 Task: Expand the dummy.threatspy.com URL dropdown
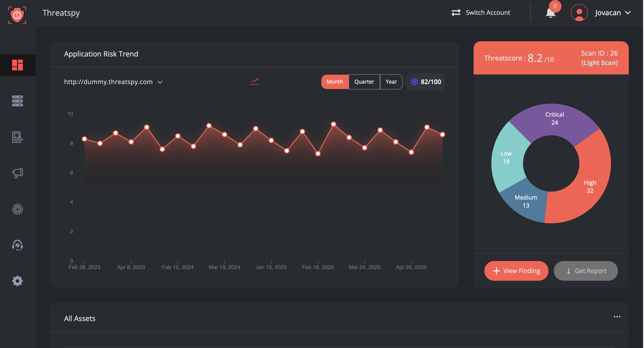tap(160, 82)
